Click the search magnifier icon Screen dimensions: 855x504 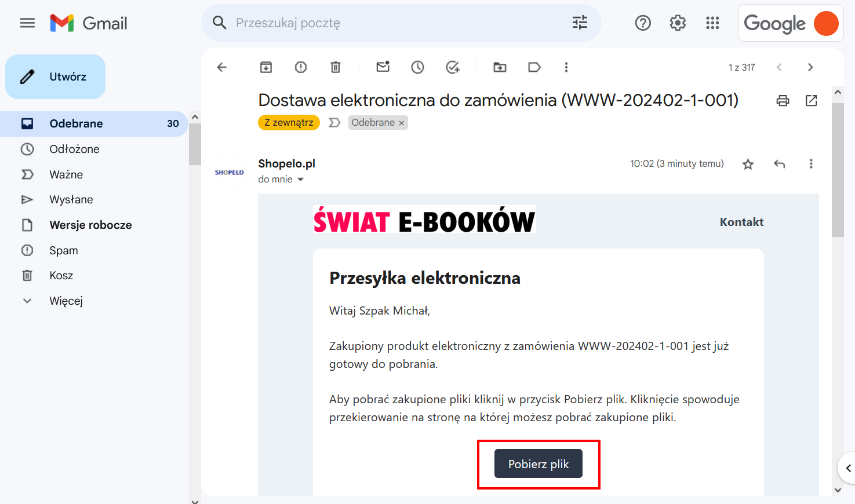[219, 23]
